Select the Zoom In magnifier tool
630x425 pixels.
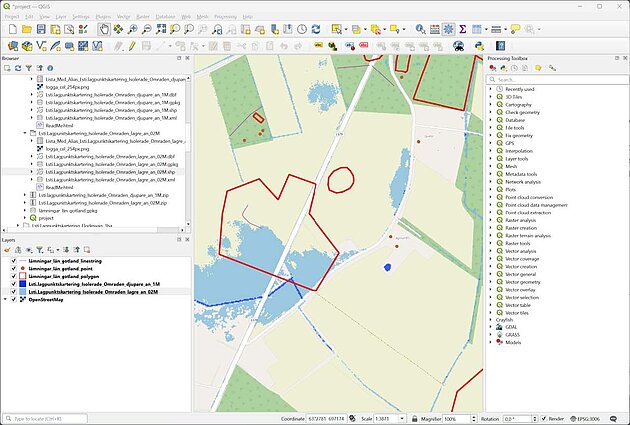click(x=132, y=29)
